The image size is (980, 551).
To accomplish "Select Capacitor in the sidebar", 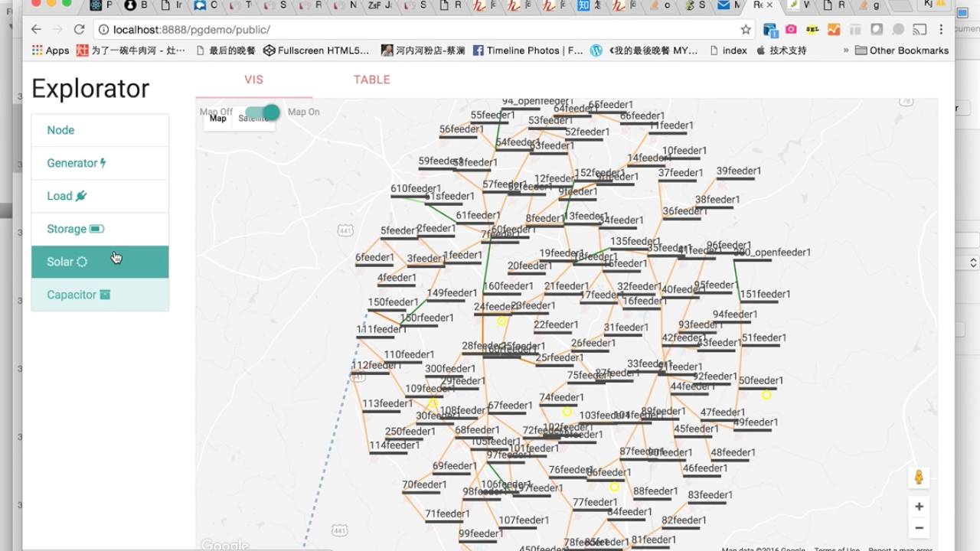I will (100, 295).
